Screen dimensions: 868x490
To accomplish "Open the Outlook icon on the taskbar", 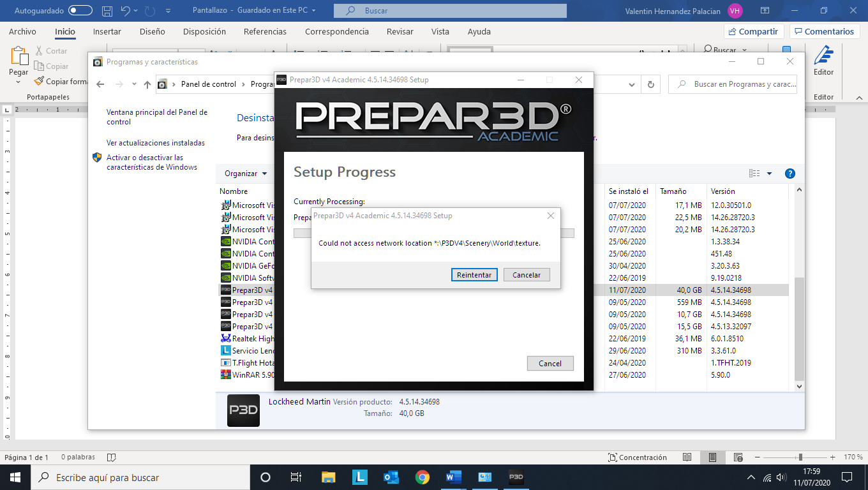I will (391, 477).
